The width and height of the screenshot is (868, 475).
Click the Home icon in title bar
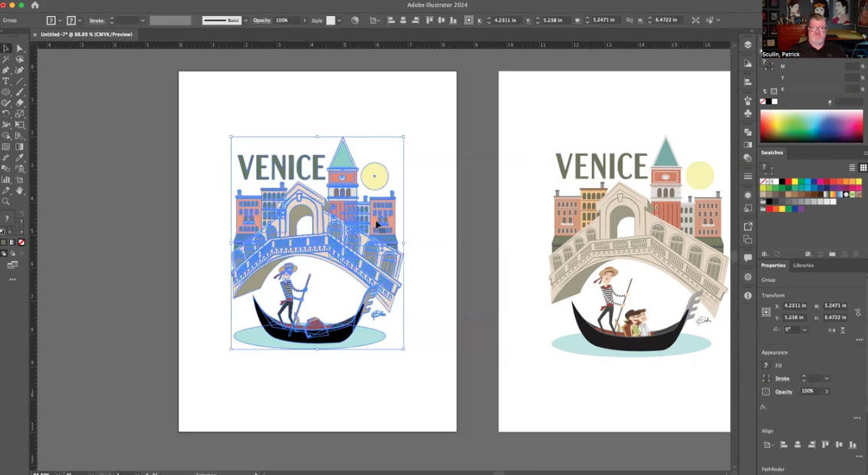click(x=35, y=5)
